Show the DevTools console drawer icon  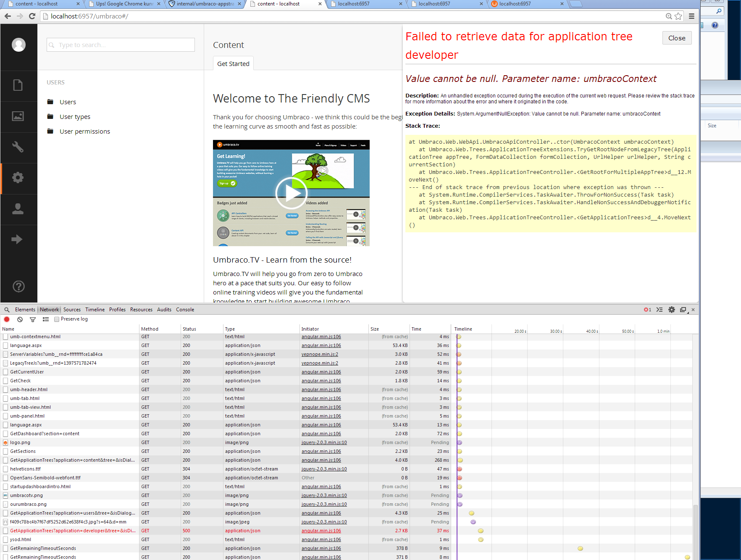coord(660,310)
